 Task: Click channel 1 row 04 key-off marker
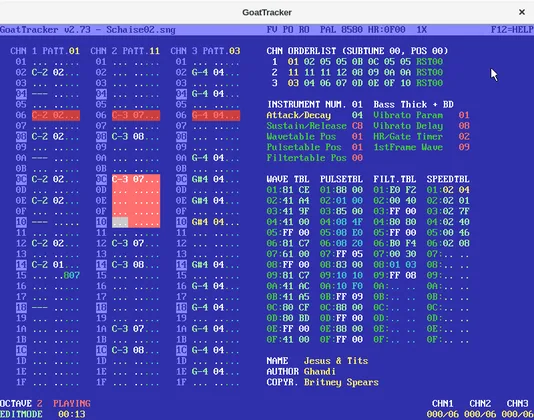[40, 94]
